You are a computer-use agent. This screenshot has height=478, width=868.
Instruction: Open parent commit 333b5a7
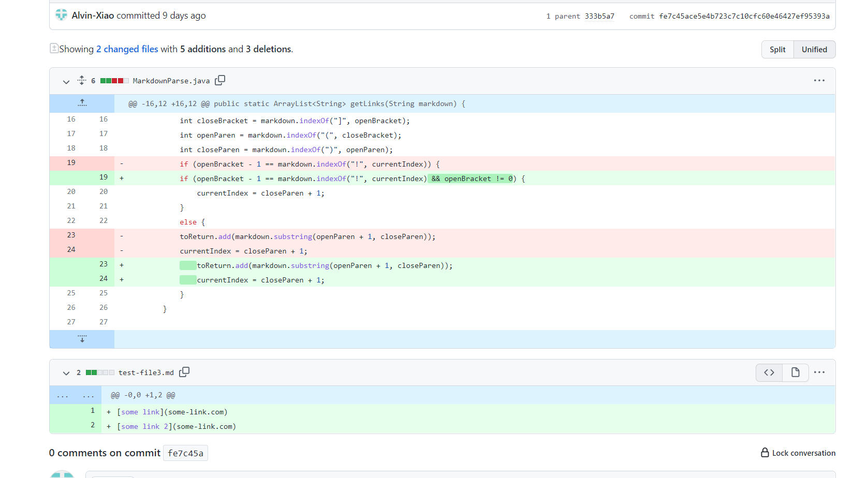tap(599, 16)
